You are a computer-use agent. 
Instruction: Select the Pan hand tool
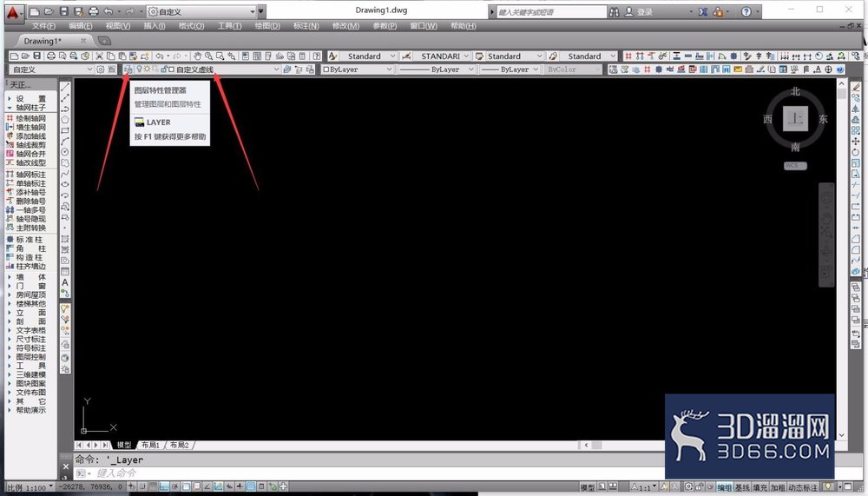(197, 56)
